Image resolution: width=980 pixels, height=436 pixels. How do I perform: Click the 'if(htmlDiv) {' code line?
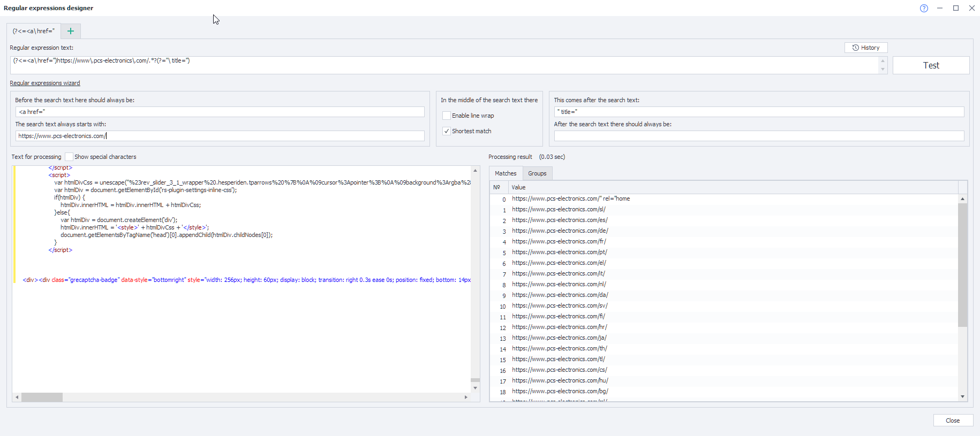[70, 197]
